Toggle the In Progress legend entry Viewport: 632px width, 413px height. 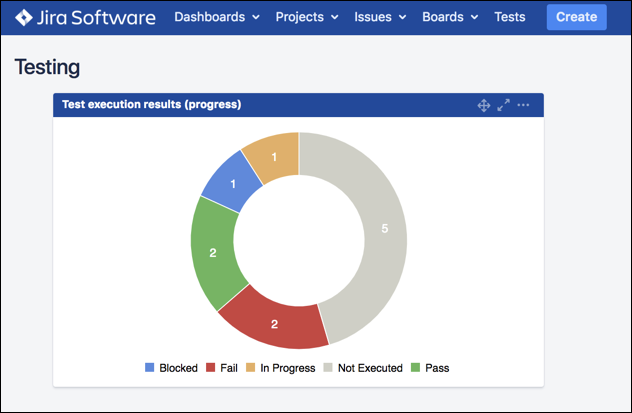click(x=286, y=368)
